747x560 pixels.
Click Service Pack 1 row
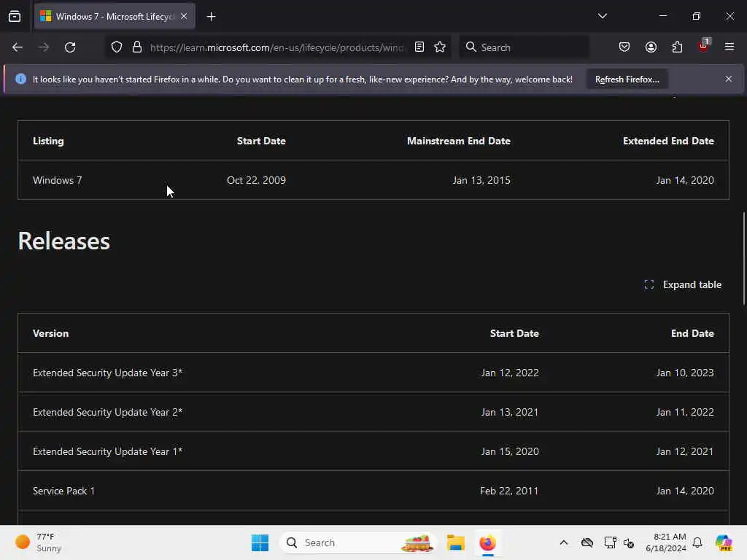pyautogui.click(x=373, y=491)
